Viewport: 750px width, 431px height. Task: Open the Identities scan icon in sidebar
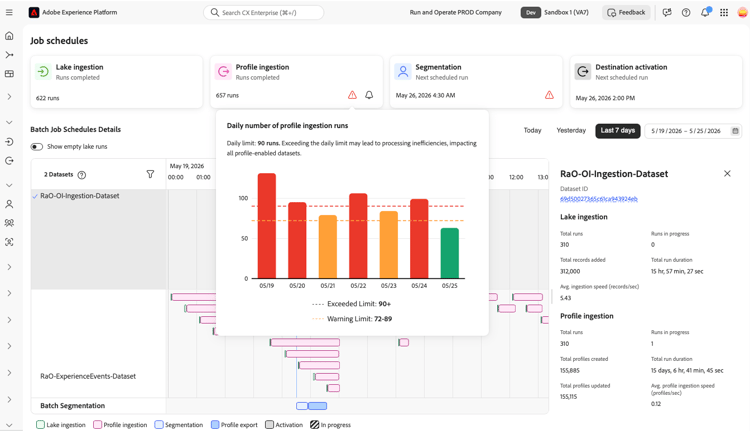click(x=9, y=242)
